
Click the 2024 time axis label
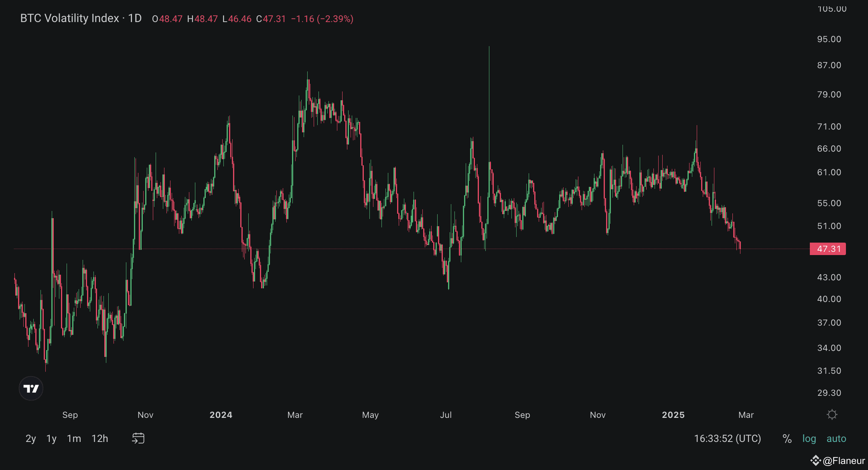coord(221,415)
